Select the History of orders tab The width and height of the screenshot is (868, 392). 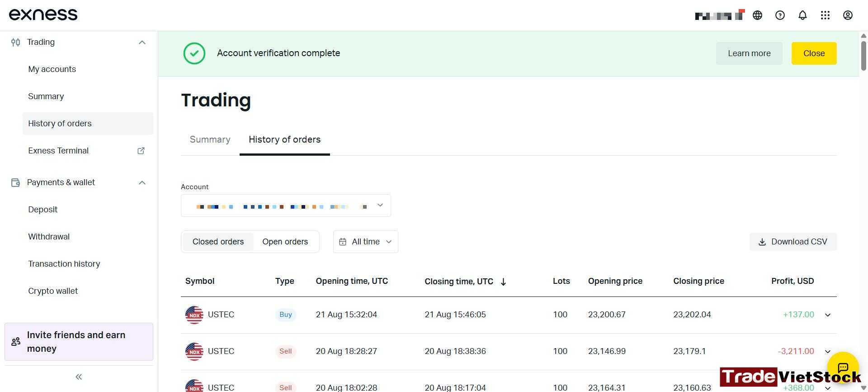(285, 139)
